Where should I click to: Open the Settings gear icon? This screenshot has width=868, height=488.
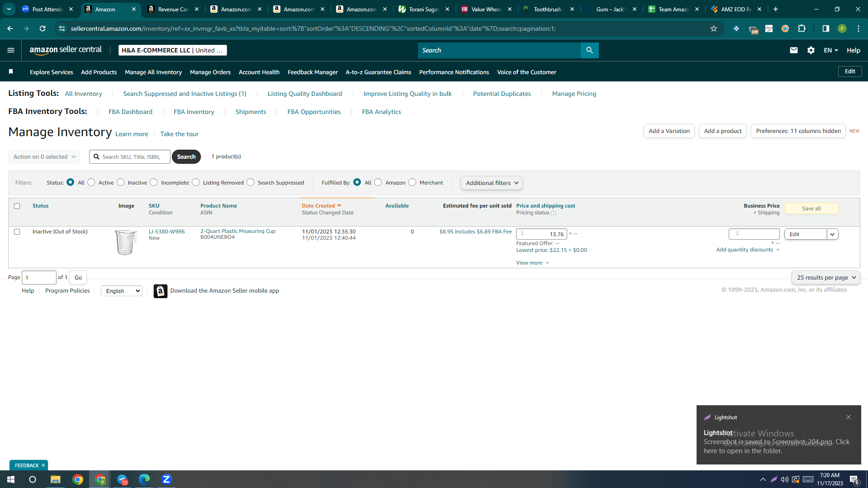point(811,50)
